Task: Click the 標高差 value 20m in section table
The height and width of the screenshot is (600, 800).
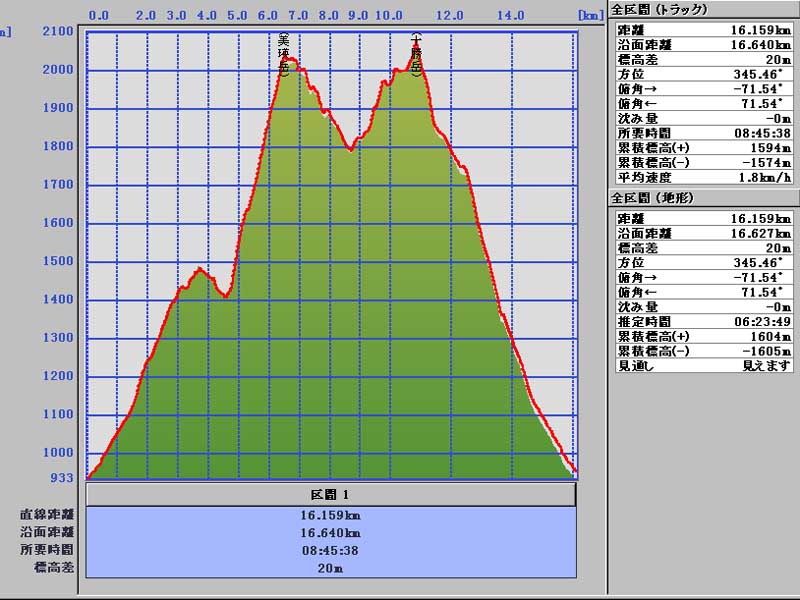Action: [331, 567]
